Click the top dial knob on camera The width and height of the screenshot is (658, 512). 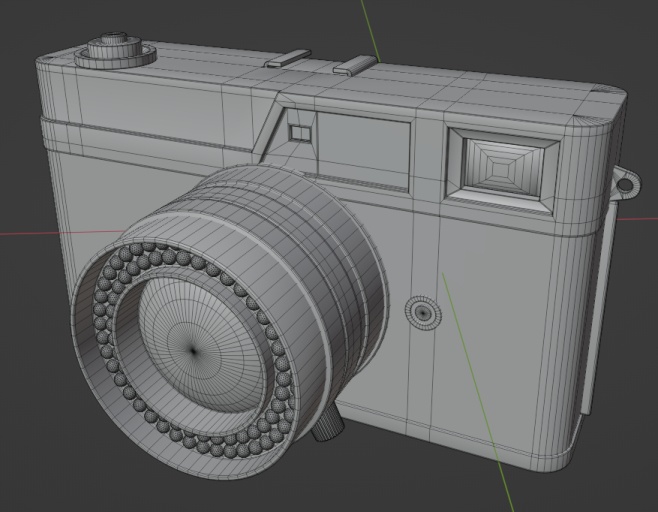click(x=115, y=49)
